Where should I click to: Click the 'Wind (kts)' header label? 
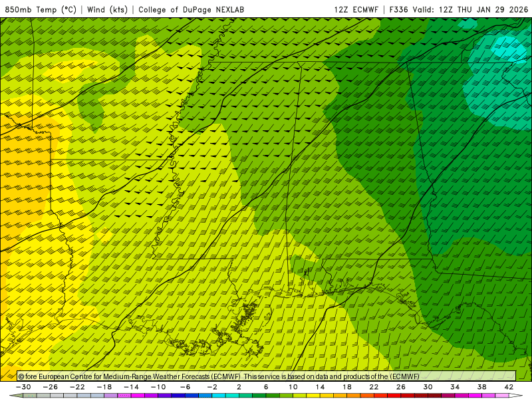[107, 9]
